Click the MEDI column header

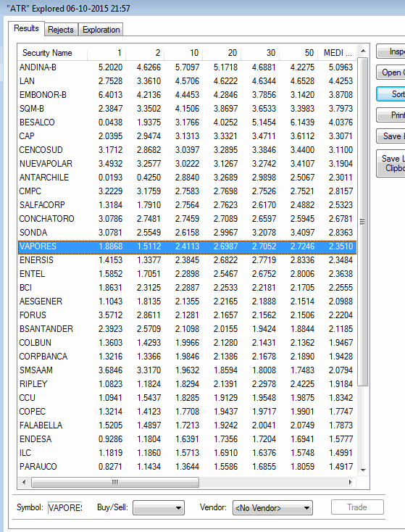click(337, 53)
